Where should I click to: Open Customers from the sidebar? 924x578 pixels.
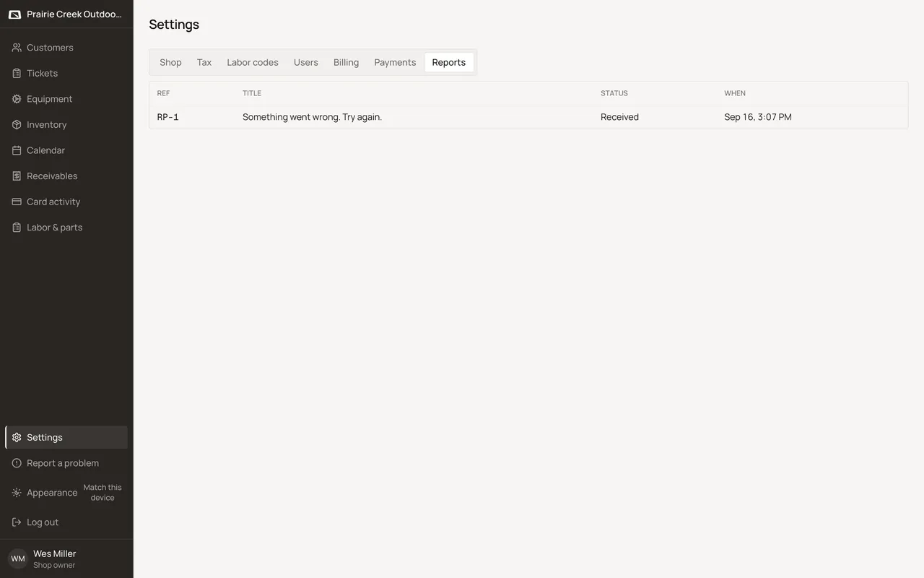[x=66, y=48]
